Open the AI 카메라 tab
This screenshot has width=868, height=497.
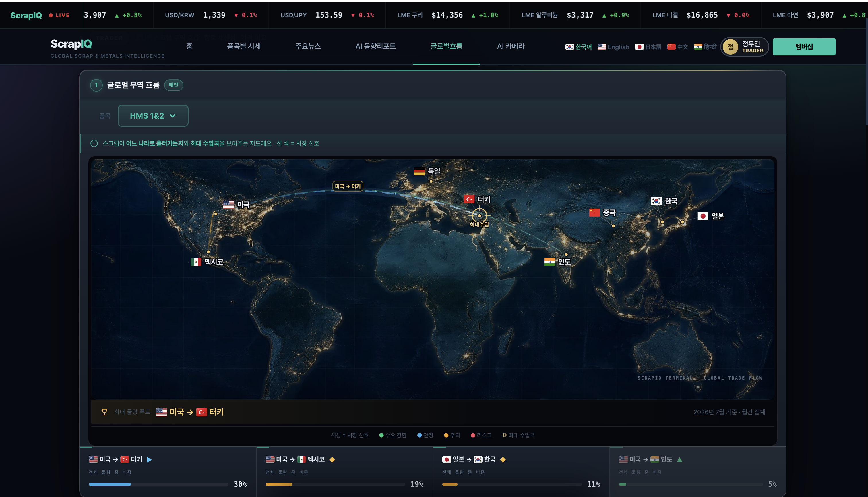point(511,46)
